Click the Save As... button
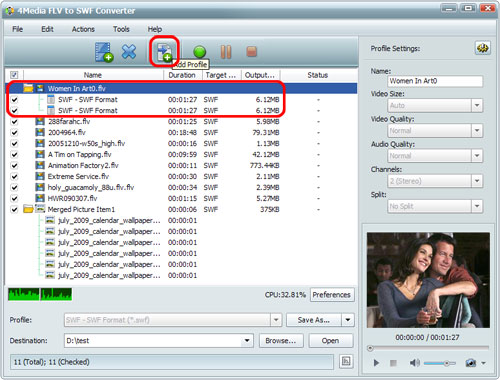Viewport: 500px width, 380px height. point(314,320)
